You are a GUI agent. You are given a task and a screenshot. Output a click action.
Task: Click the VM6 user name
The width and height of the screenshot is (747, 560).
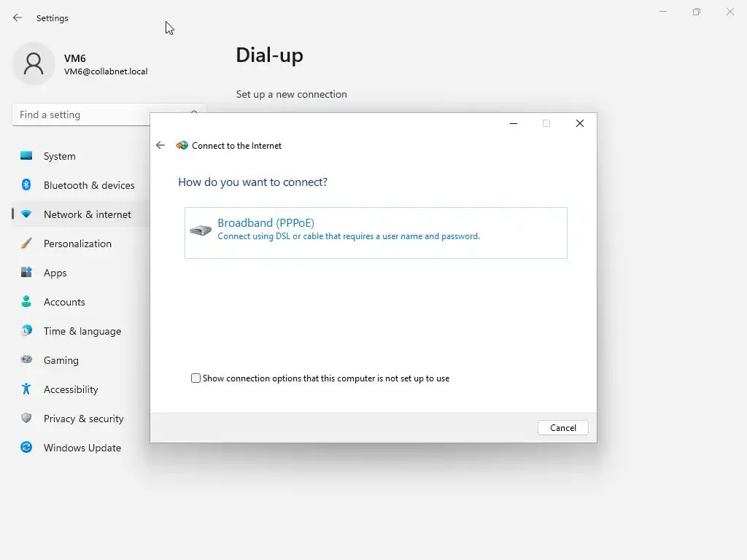75,58
